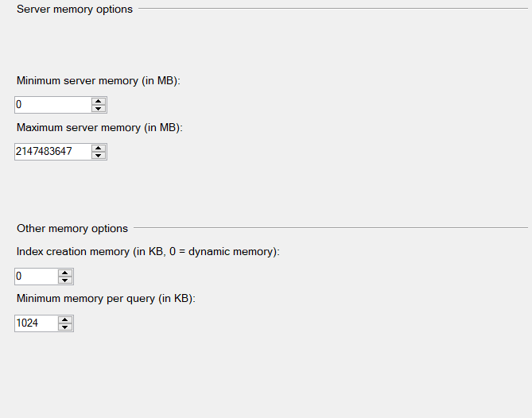The image size is (532, 418).
Task: Click the "Minimum server memory (in MB)" label
Action: pos(99,80)
